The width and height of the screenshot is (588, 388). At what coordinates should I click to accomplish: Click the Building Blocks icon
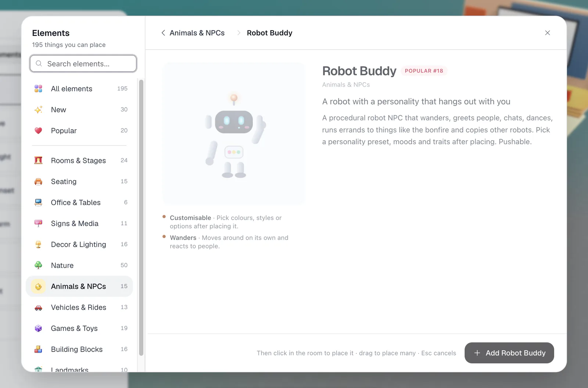click(x=38, y=349)
